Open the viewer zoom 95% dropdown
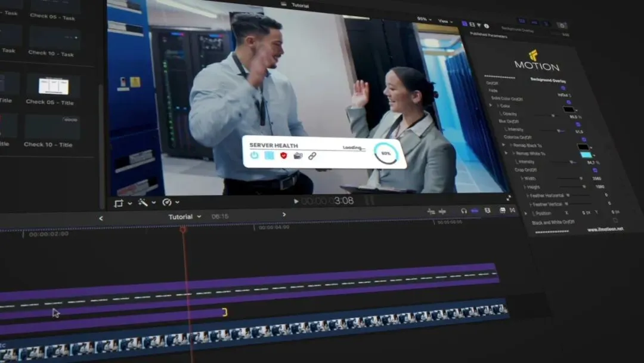Image resolution: width=644 pixels, height=363 pixels. pos(425,19)
